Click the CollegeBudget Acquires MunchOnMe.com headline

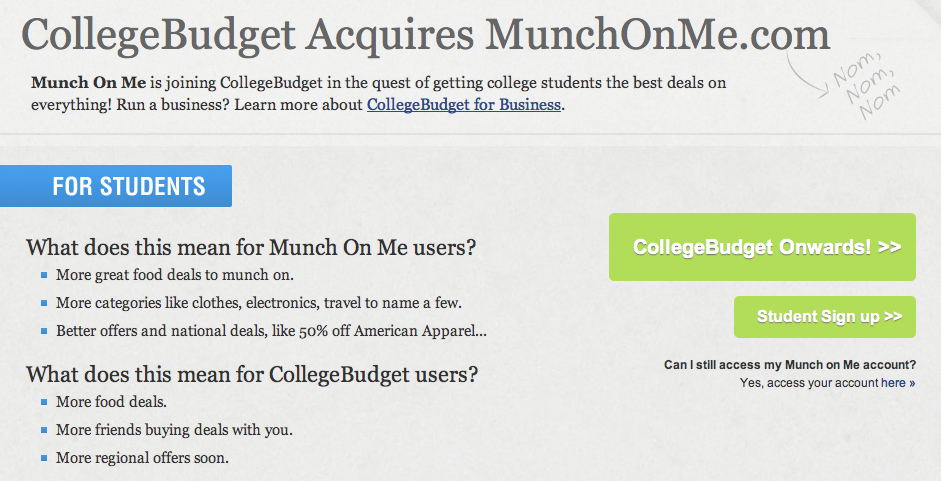[x=426, y=37]
